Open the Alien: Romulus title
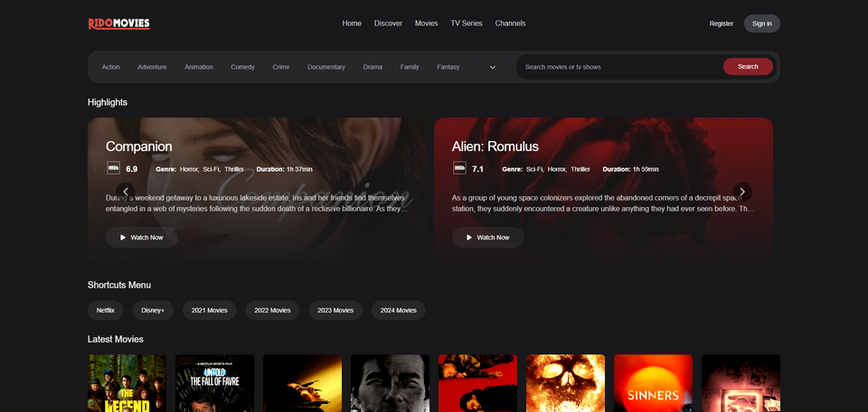The image size is (868, 412). tap(495, 146)
